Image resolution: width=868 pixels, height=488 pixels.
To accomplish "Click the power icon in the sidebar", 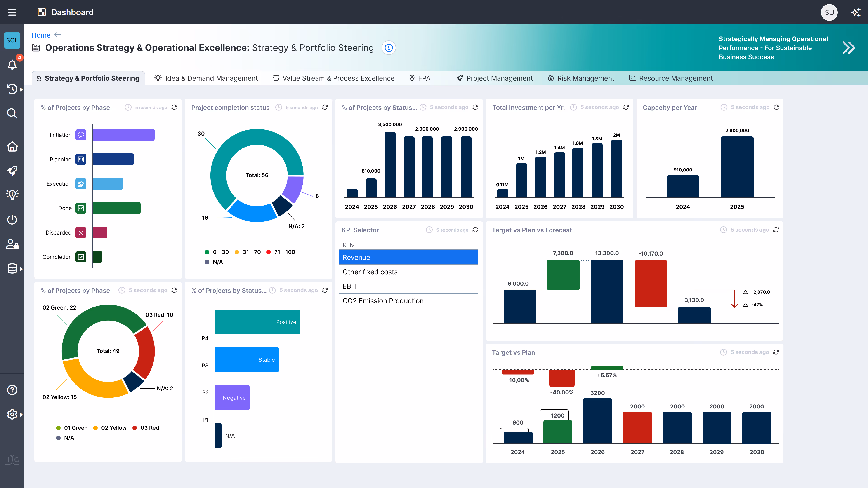I will click(x=12, y=219).
